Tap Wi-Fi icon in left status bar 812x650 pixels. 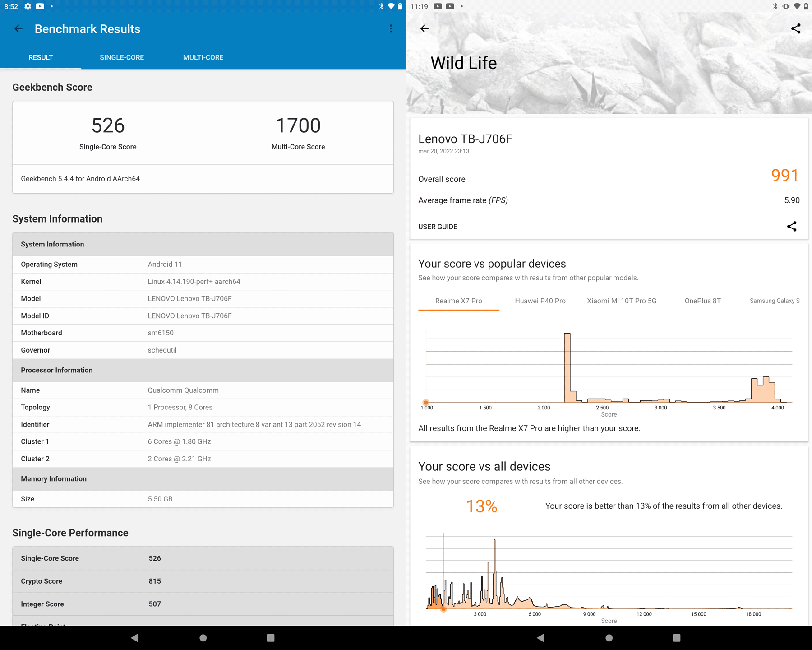(391, 6)
